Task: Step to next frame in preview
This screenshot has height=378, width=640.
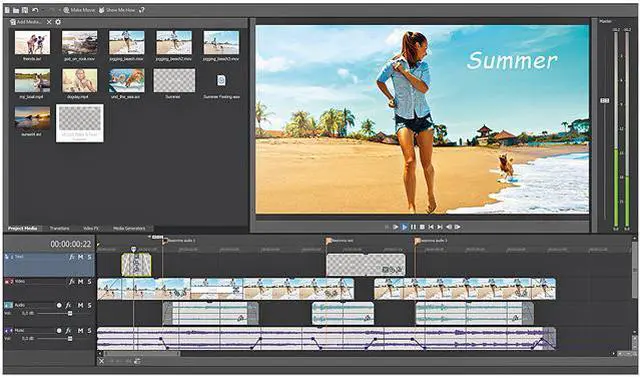Action: (458, 227)
